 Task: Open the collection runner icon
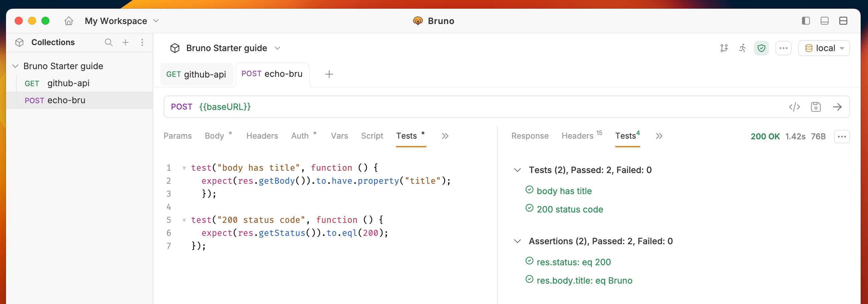point(743,48)
